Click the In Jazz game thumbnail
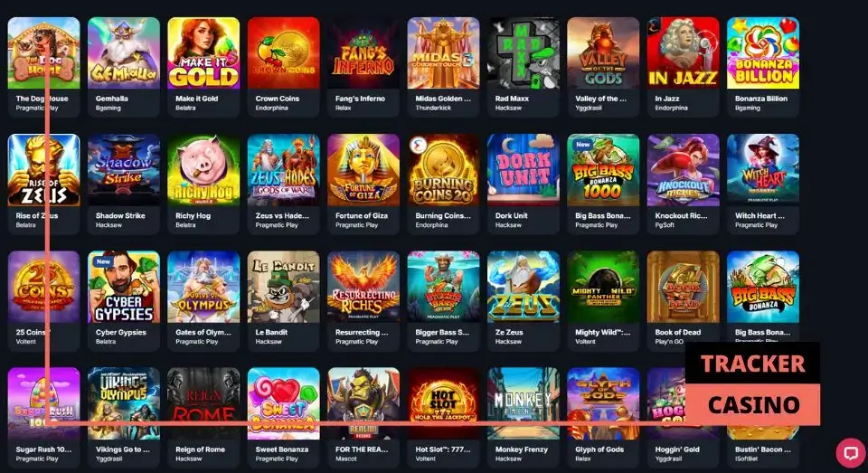Viewport: 868px width, 473px height. point(684,53)
